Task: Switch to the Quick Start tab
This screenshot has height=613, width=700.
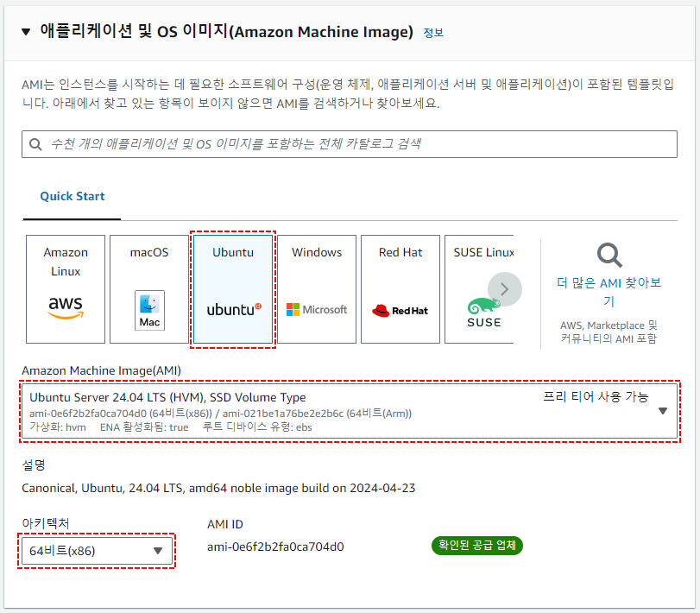Action: pyautogui.click(x=73, y=197)
